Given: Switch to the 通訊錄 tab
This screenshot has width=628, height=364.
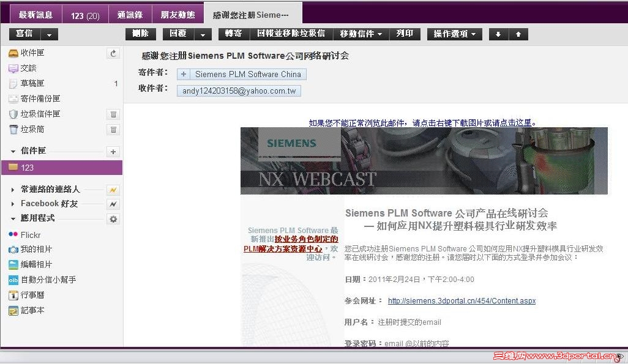Looking at the screenshot, I should [x=130, y=15].
